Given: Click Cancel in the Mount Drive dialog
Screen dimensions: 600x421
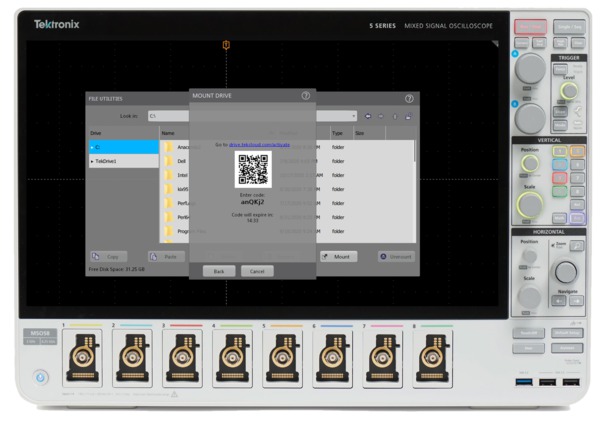Looking at the screenshot, I should 256,271.
